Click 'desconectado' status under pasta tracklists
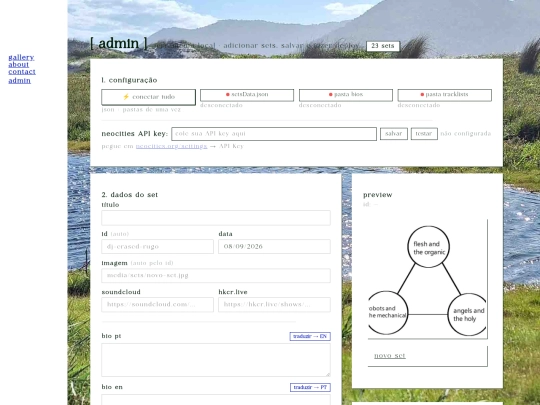This screenshot has height=405, width=540. (419, 105)
